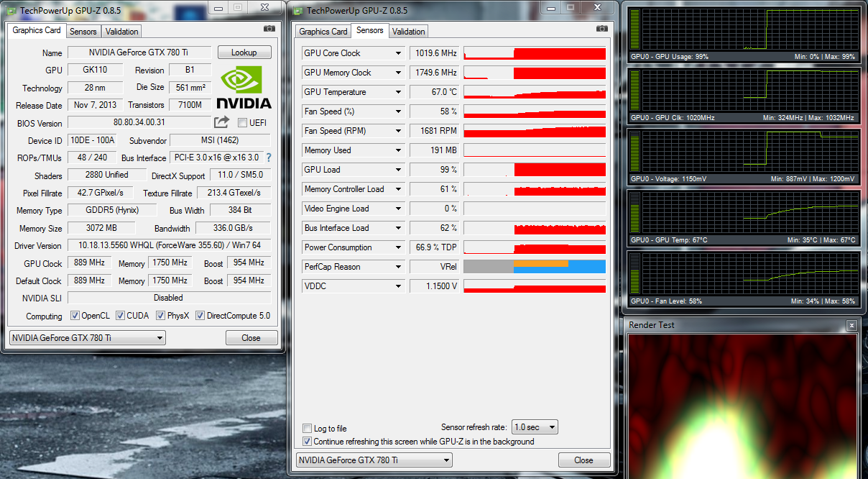Open the GPU Temperature sensor dropdown
The height and width of the screenshot is (479, 868).
[x=398, y=92]
